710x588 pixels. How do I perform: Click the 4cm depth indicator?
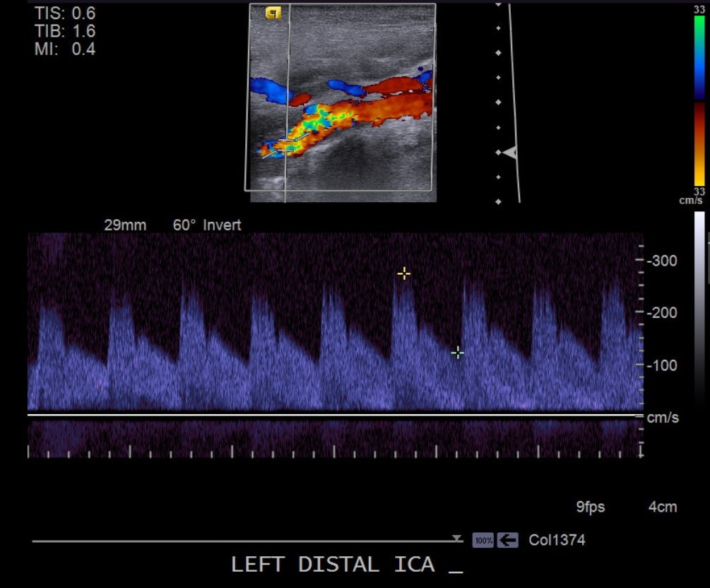pos(663,507)
